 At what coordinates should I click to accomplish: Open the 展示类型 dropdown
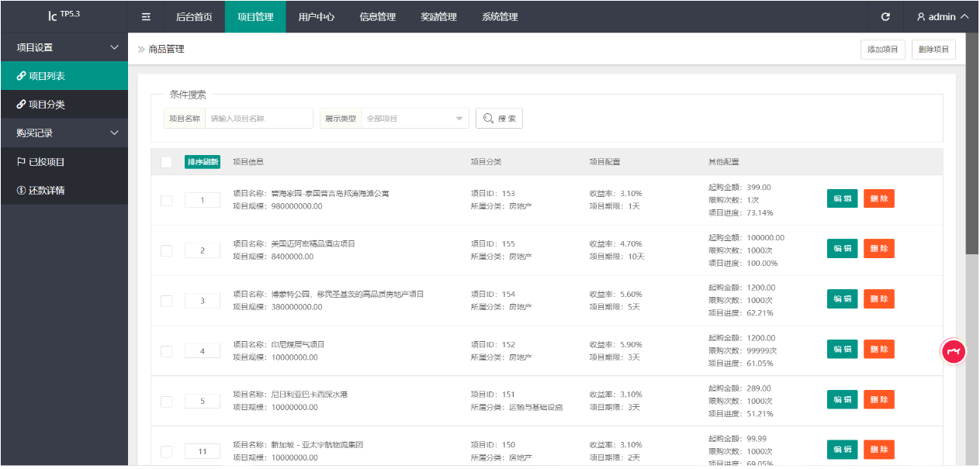coord(415,119)
